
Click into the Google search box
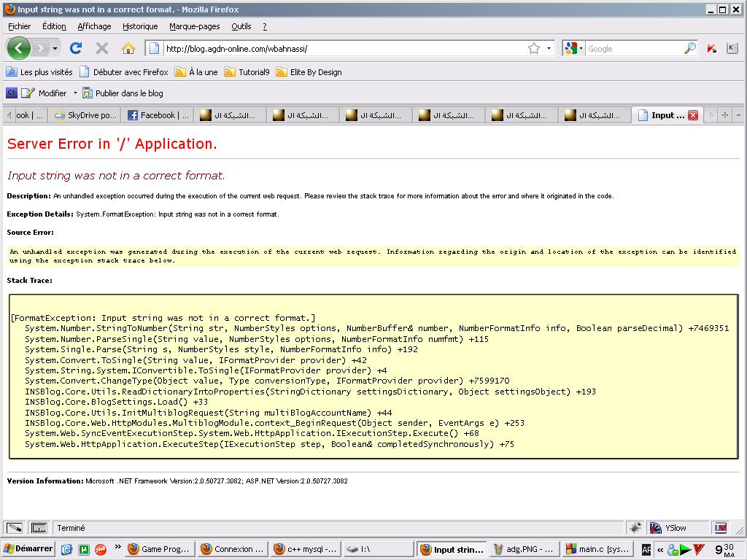(634, 49)
